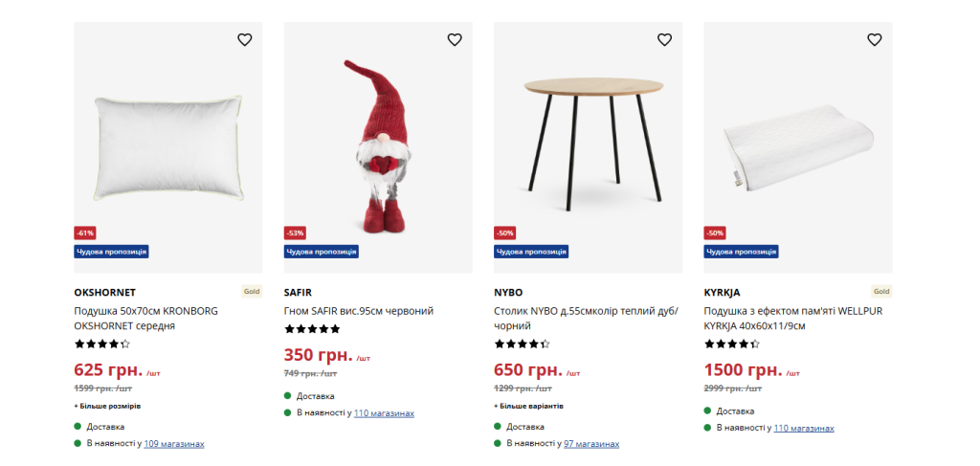Add OKSHORNET pillow to wishlist heart
This screenshot has width=980, height=466.
245,39
